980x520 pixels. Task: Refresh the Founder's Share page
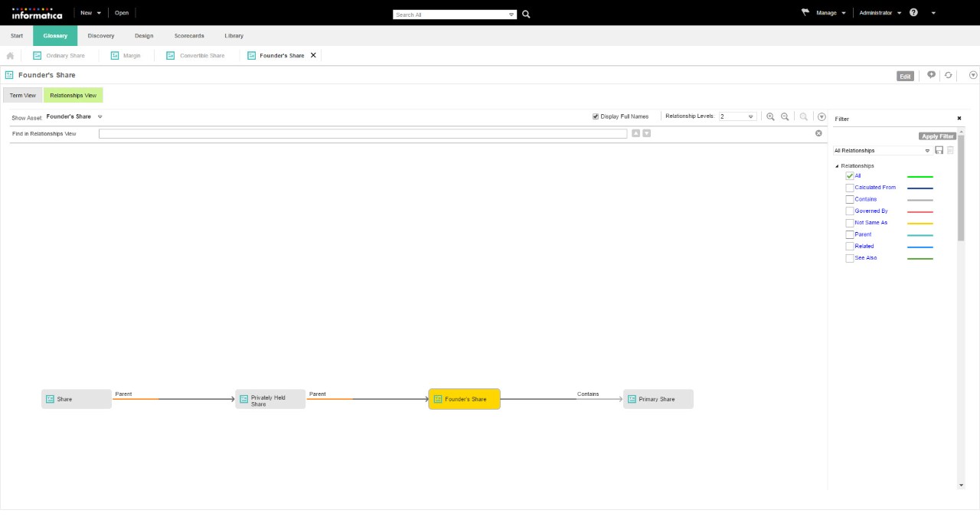(x=949, y=75)
